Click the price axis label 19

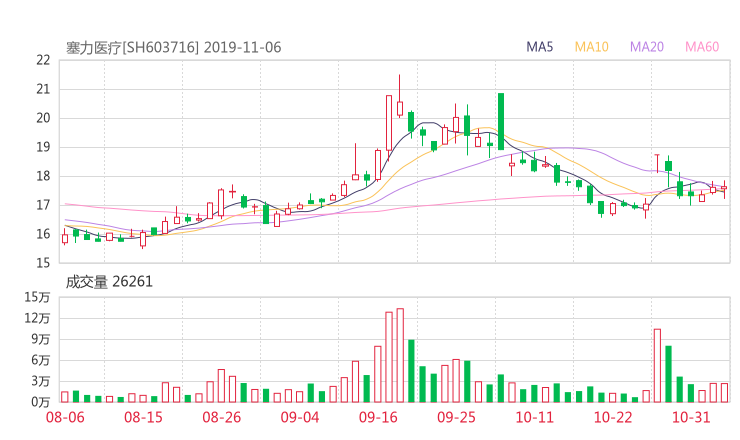click(x=43, y=147)
